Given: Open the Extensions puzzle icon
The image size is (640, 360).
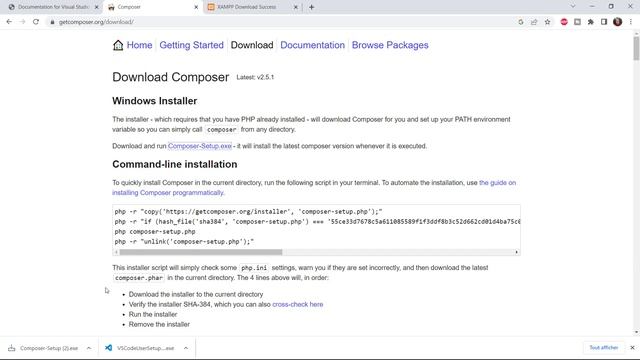Looking at the screenshot, I should (x=591, y=22).
